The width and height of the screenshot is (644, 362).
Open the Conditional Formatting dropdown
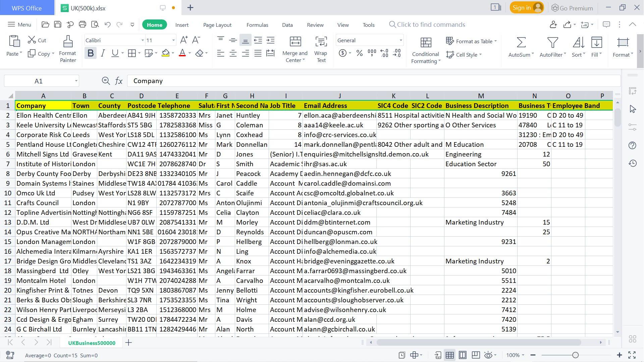(x=426, y=50)
